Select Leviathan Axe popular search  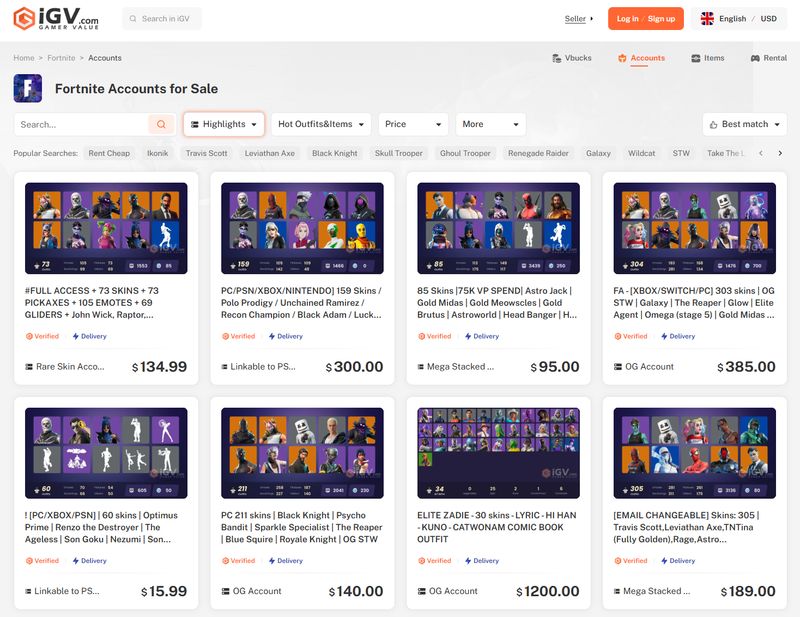(270, 153)
